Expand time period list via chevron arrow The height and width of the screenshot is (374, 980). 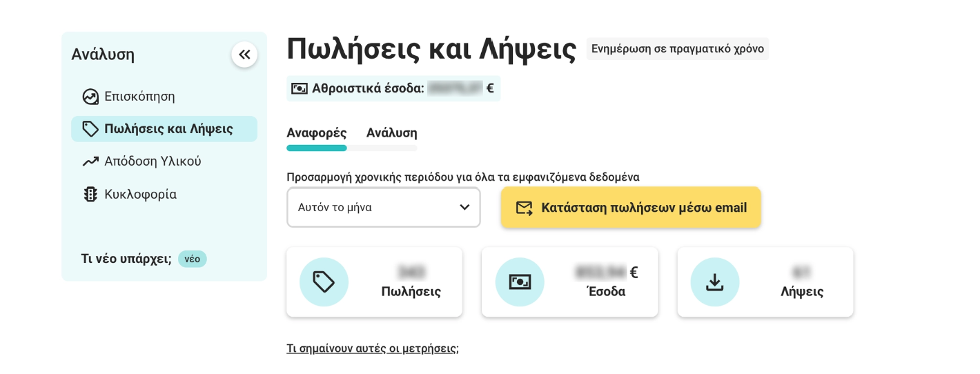click(464, 207)
